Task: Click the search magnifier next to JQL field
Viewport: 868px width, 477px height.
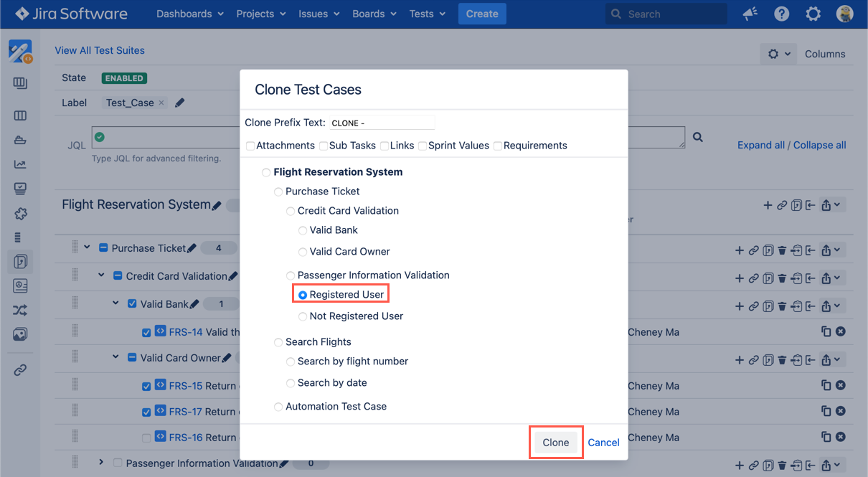Action: [x=697, y=137]
